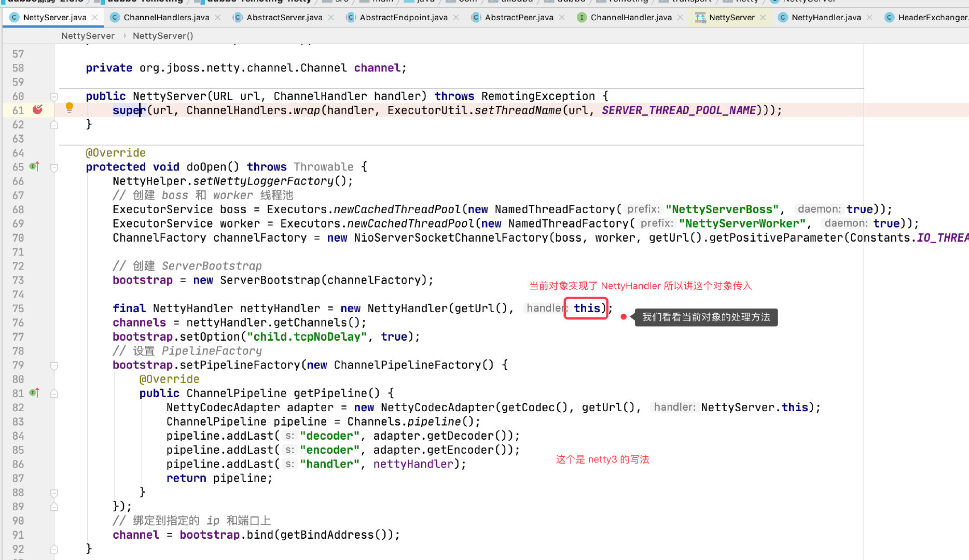Click the diagram icon on NettyServer tab
969x560 pixels.
(x=700, y=17)
